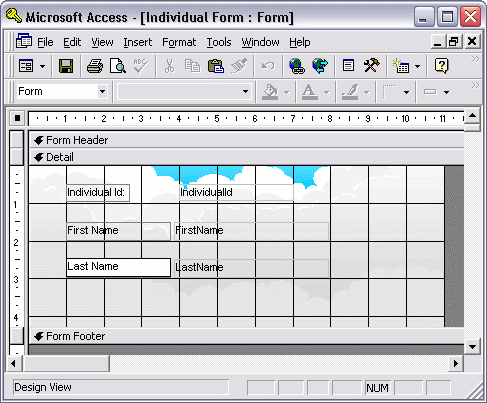Viewport: 487px width, 403px height.
Task: Expand the Line/Border Color dropdown arrow
Action: [x=367, y=92]
